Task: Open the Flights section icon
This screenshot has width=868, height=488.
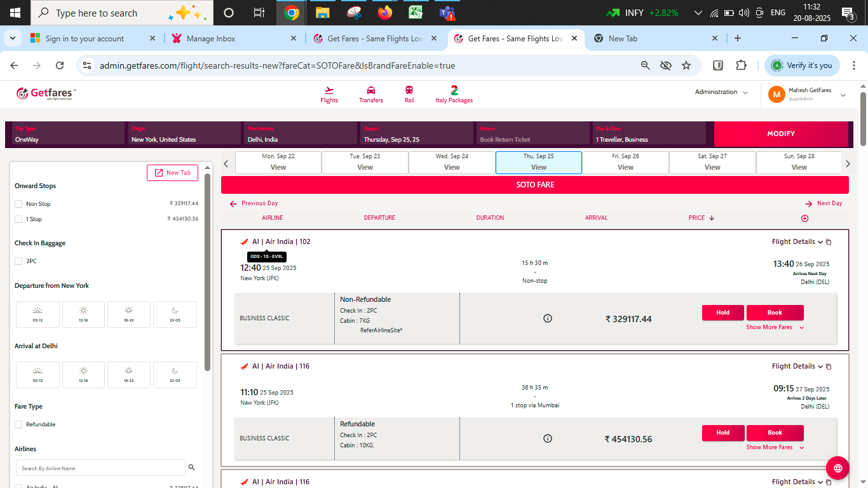Action: coord(329,91)
